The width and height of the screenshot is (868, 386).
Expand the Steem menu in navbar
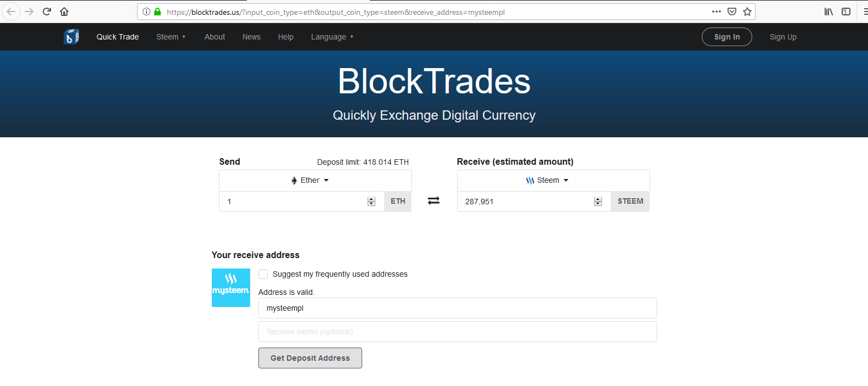click(x=171, y=37)
